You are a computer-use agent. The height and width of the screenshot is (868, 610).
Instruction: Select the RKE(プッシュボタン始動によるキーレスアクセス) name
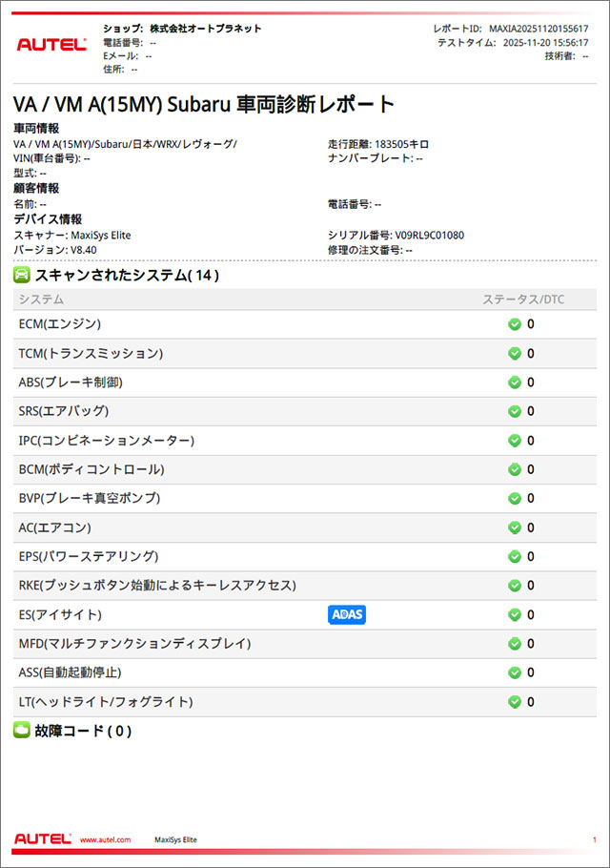157,585
